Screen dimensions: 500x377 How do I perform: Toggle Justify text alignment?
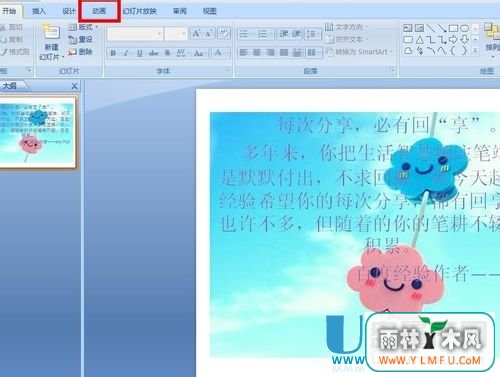coord(284,53)
